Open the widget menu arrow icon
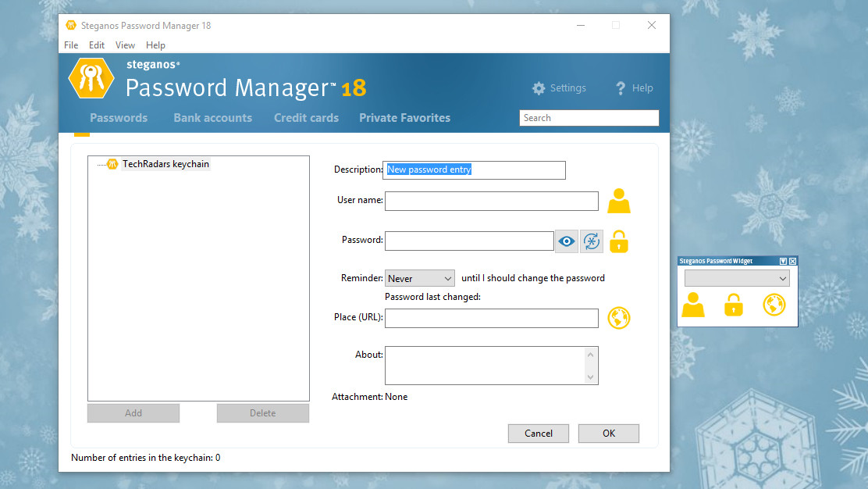The image size is (868, 489). pyautogui.click(x=783, y=261)
